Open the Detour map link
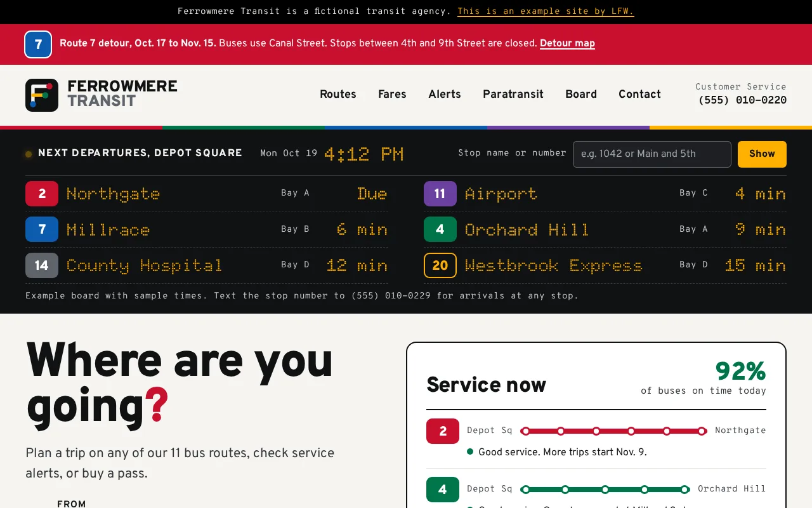The width and height of the screenshot is (812, 508). tap(567, 44)
